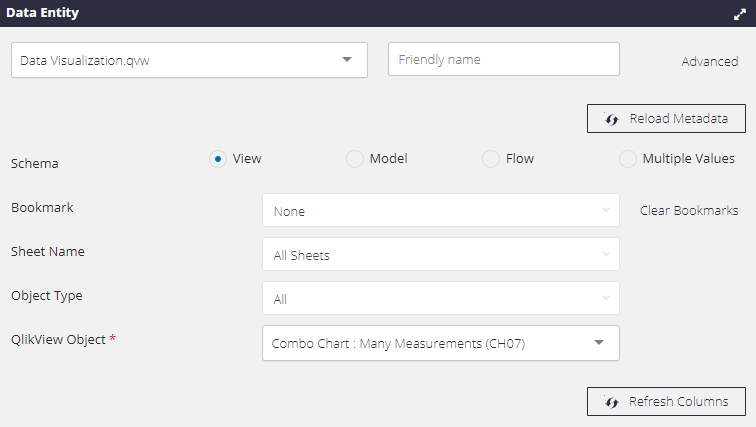The height and width of the screenshot is (427, 756).
Task: Select the View schema radio button
Action: click(x=218, y=159)
